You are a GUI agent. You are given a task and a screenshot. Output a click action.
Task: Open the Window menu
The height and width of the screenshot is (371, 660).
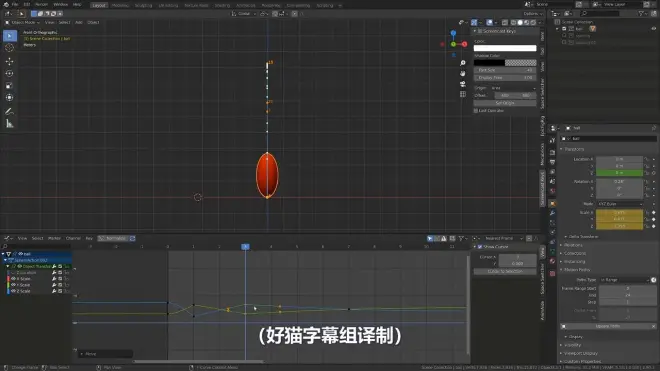61,5
